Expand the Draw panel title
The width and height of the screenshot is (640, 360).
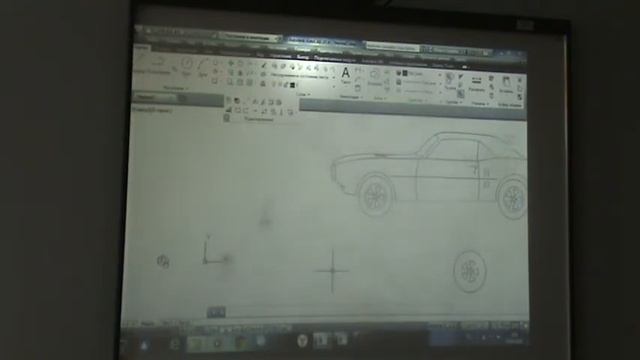[176, 88]
